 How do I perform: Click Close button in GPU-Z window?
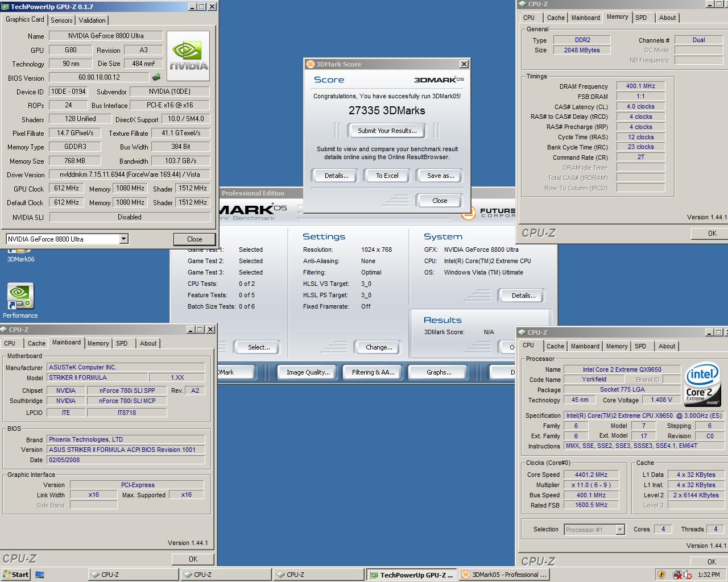195,239
